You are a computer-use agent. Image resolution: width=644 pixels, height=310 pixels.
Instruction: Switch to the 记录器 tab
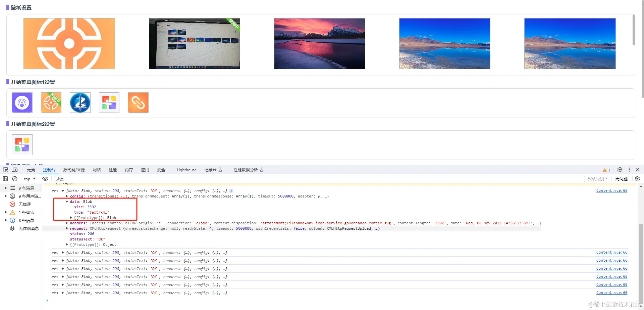[x=213, y=170]
